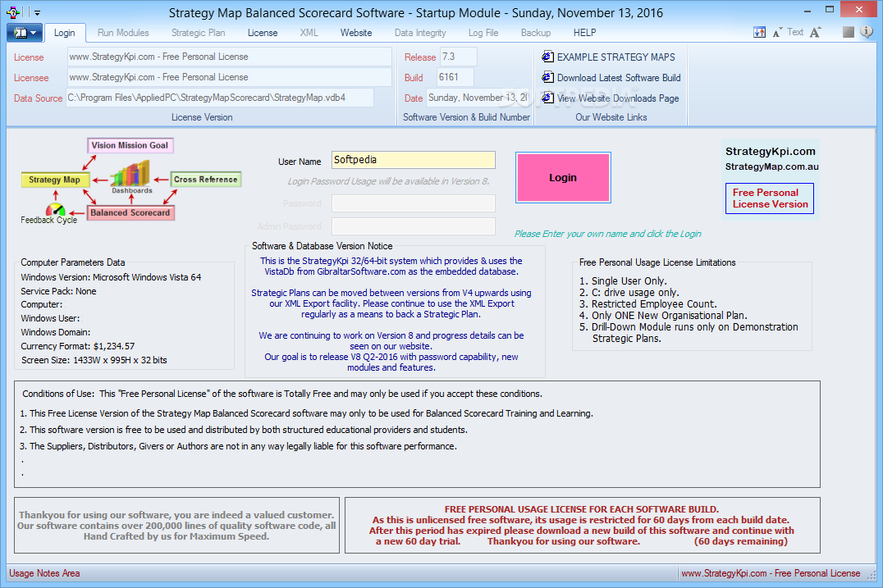Screen dimensions: 883x588
Task: Click limitation '1. Single User Only.'
Action: click(623, 280)
